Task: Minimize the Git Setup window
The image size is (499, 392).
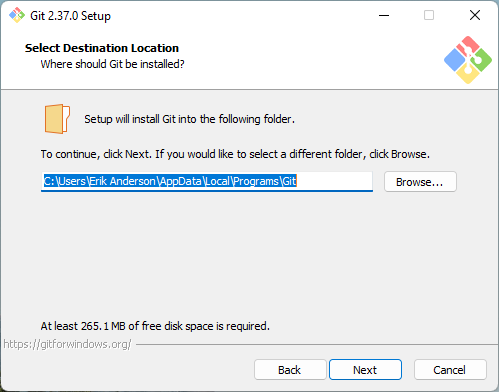Action: (x=384, y=15)
